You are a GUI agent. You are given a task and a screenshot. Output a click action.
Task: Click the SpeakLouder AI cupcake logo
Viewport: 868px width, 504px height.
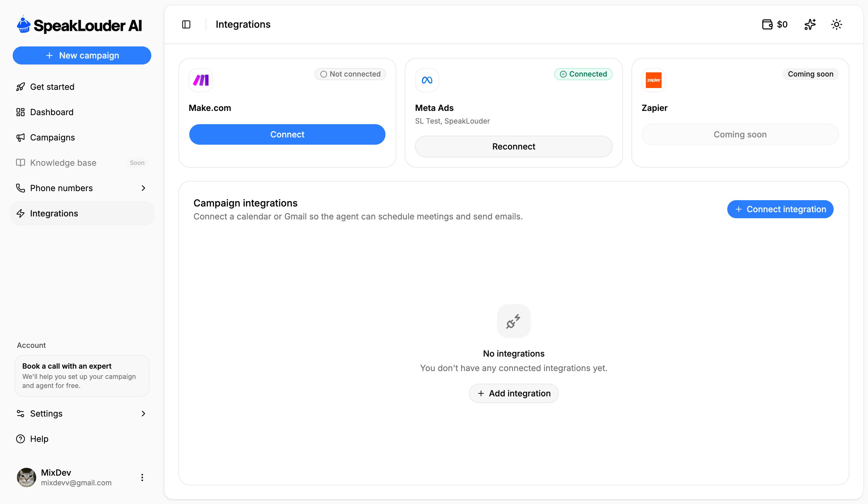24,24
